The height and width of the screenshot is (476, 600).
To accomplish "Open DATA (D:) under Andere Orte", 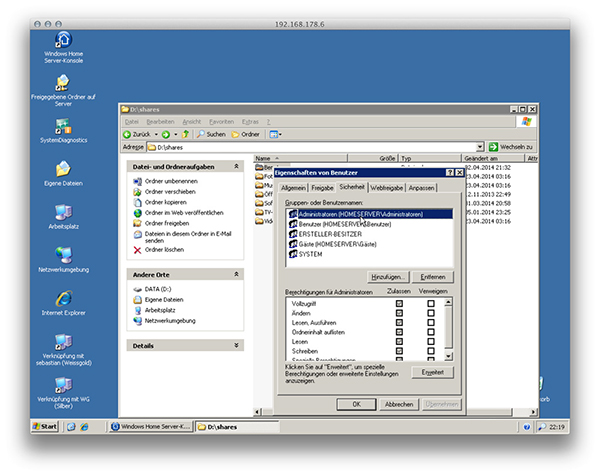I will 158,289.
